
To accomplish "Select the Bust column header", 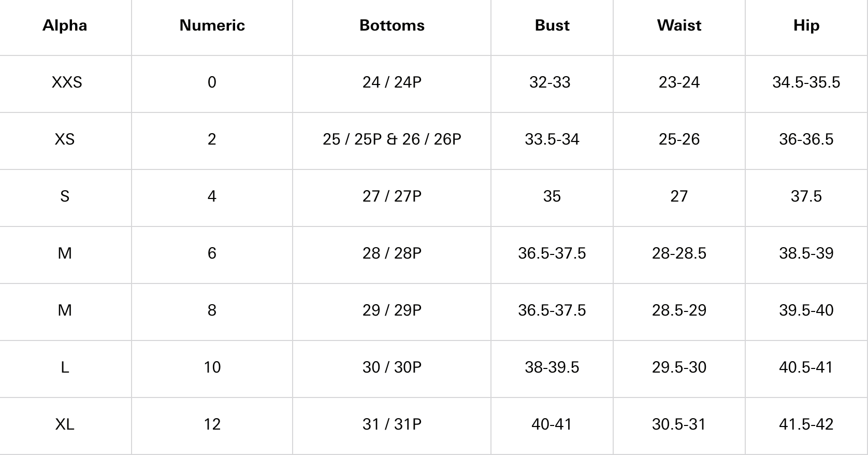I will 552,25.
